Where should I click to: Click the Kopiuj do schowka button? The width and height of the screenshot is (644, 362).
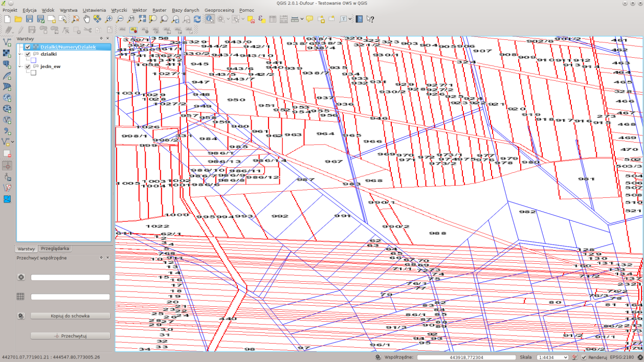70,316
